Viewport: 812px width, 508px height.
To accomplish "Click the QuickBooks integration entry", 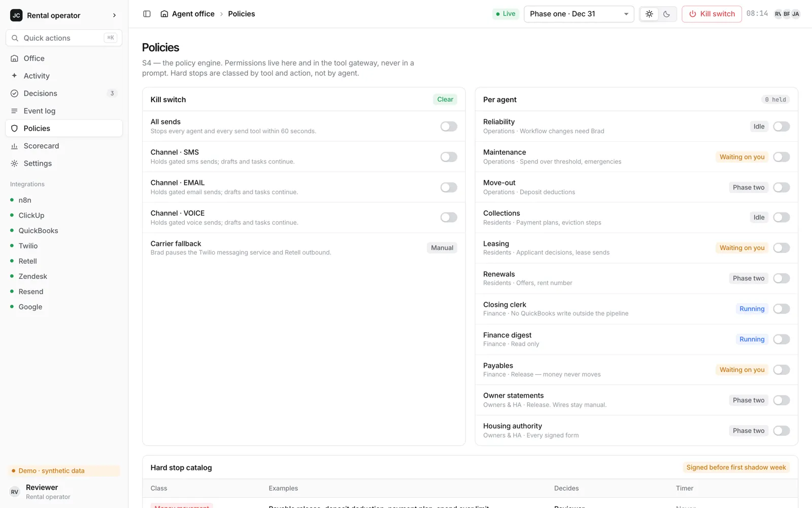I will (38, 231).
